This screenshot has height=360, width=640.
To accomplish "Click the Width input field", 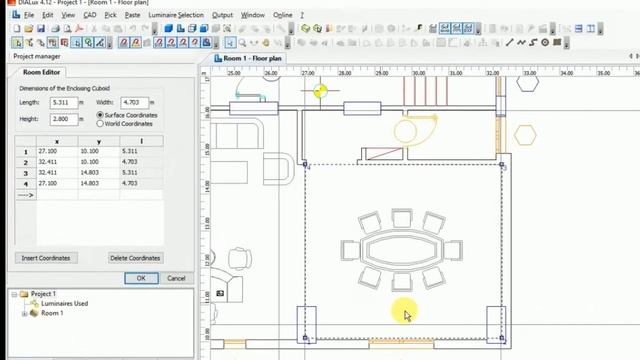I will point(134,102).
